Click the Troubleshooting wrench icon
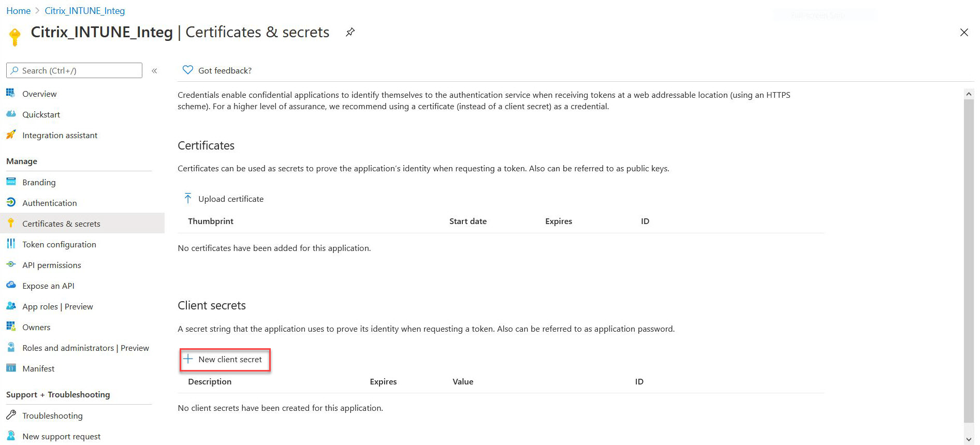Screen dimensions: 980x445 click(x=11, y=415)
